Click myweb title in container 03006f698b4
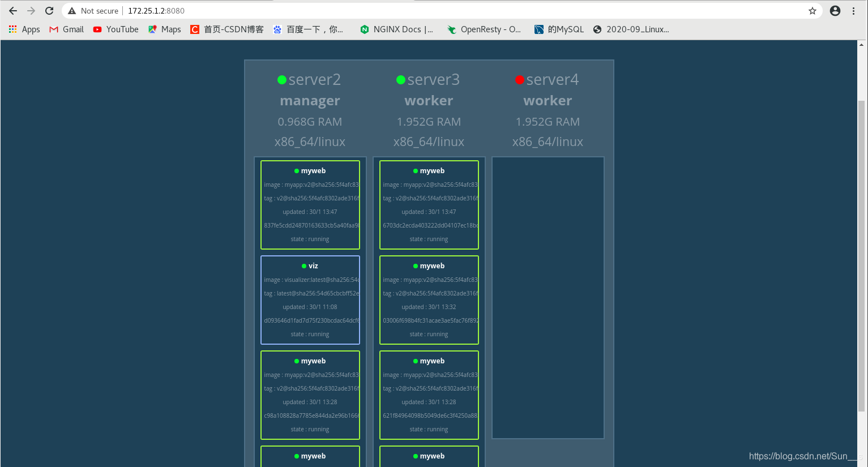Image resolution: width=868 pixels, height=467 pixels. coord(432,266)
